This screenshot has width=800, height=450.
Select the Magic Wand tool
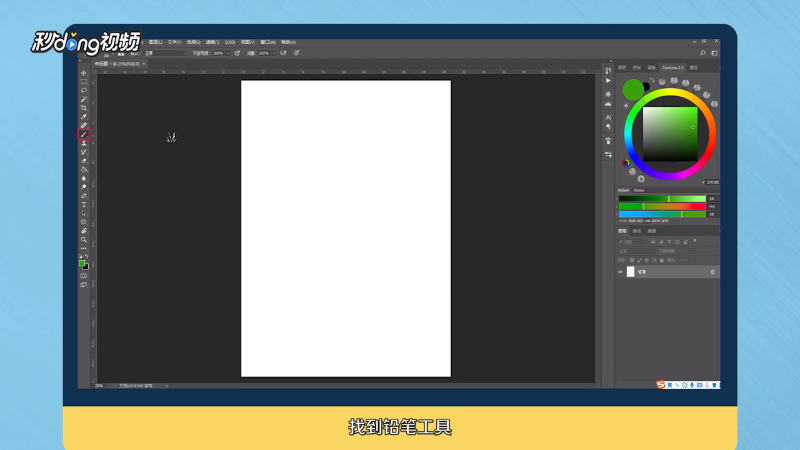click(x=84, y=99)
